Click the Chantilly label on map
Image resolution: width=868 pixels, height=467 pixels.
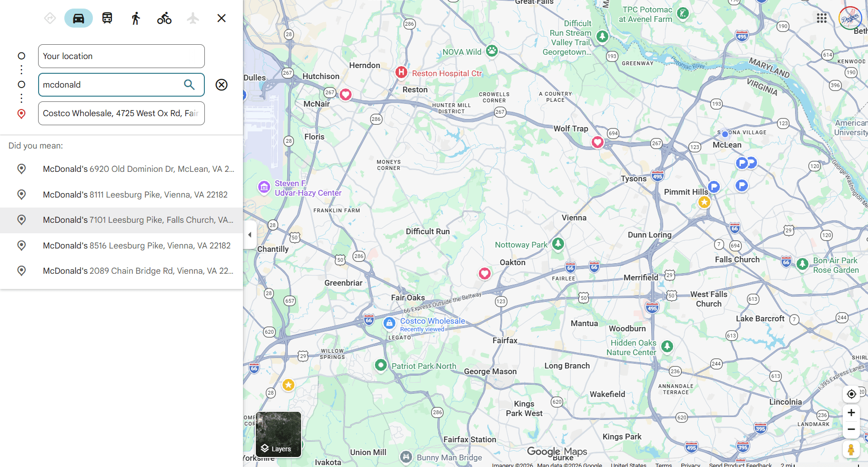(x=273, y=249)
